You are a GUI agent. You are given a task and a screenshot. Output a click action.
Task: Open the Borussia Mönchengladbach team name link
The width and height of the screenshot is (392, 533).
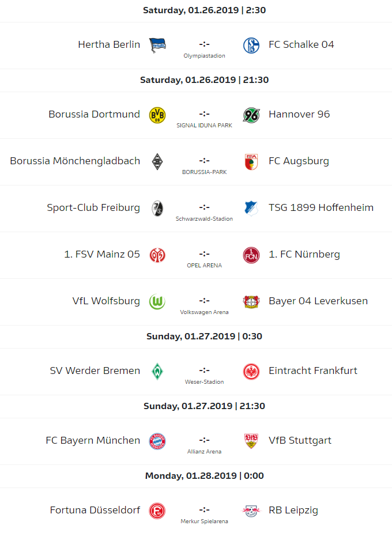click(75, 161)
